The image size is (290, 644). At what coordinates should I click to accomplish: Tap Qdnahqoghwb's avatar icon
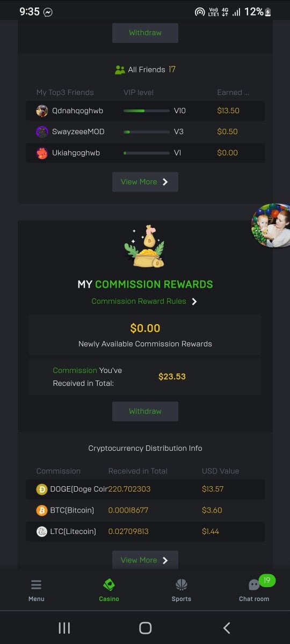click(x=42, y=111)
